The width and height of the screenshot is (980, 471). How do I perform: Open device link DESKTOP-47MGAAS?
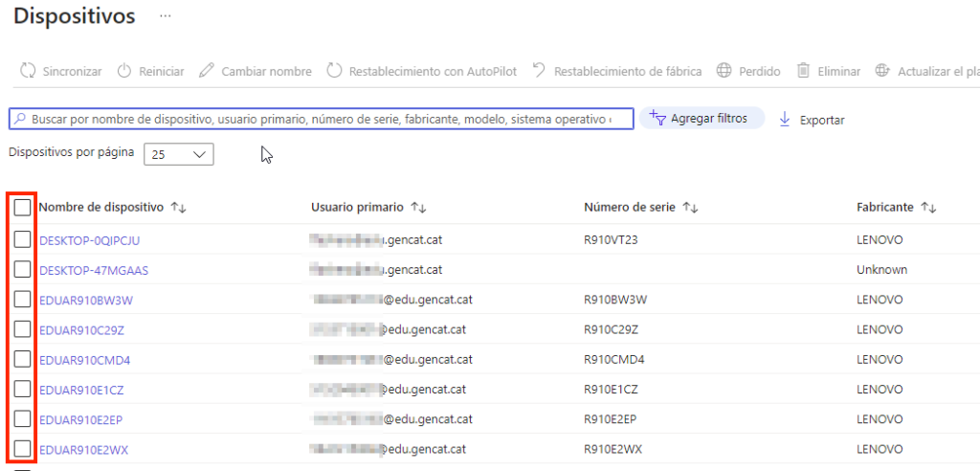[94, 270]
